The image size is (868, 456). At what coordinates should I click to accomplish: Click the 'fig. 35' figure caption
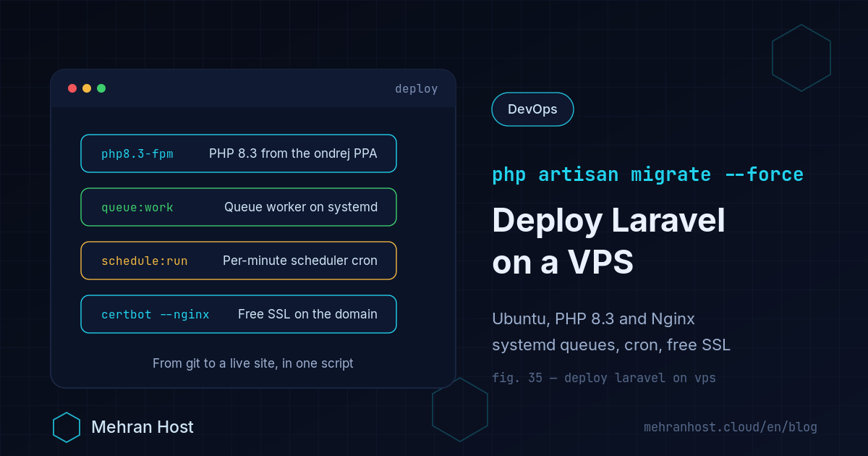click(x=604, y=378)
